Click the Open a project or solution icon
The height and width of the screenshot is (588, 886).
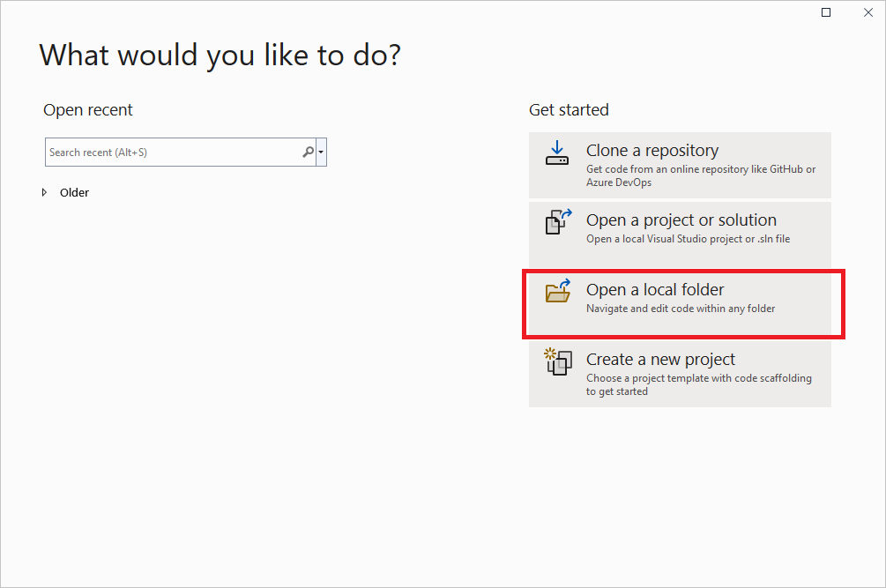557,222
